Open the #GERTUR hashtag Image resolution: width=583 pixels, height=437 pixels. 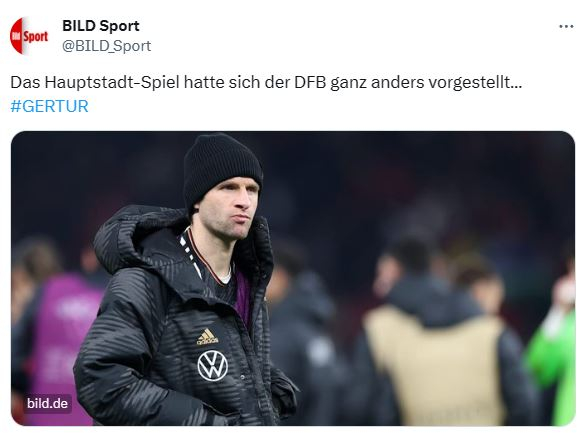click(49, 106)
